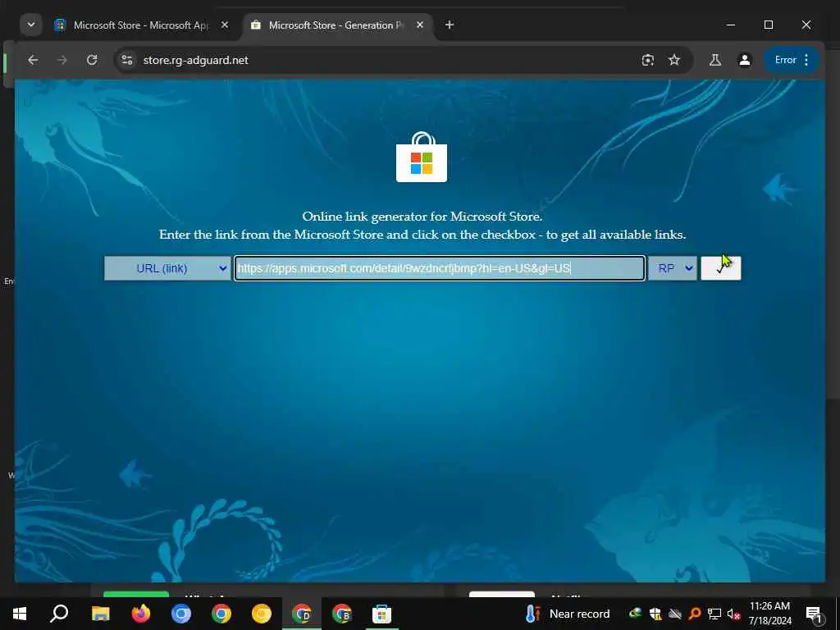
Task: Open the RP ring dropdown
Action: (673, 268)
